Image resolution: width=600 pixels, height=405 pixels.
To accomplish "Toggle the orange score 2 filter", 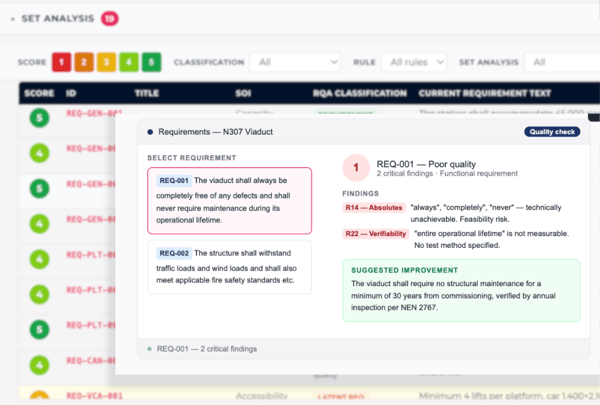I will coord(84,62).
